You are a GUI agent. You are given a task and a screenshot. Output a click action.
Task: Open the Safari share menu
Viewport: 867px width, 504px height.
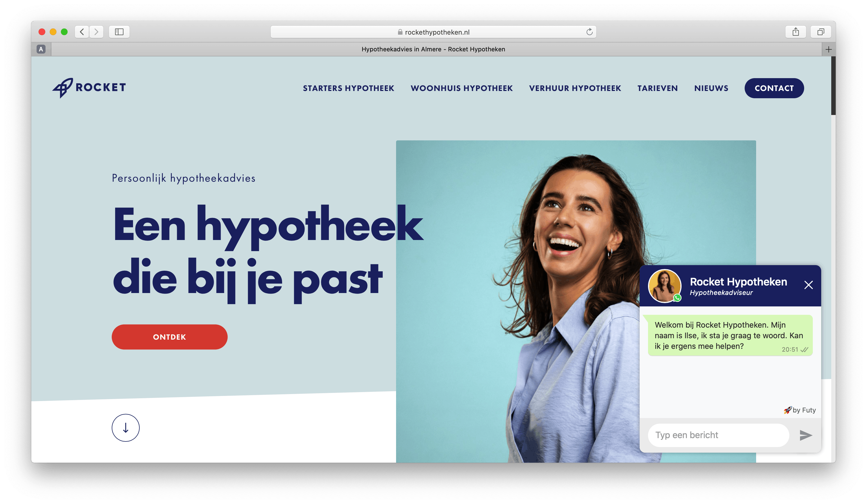[796, 32]
